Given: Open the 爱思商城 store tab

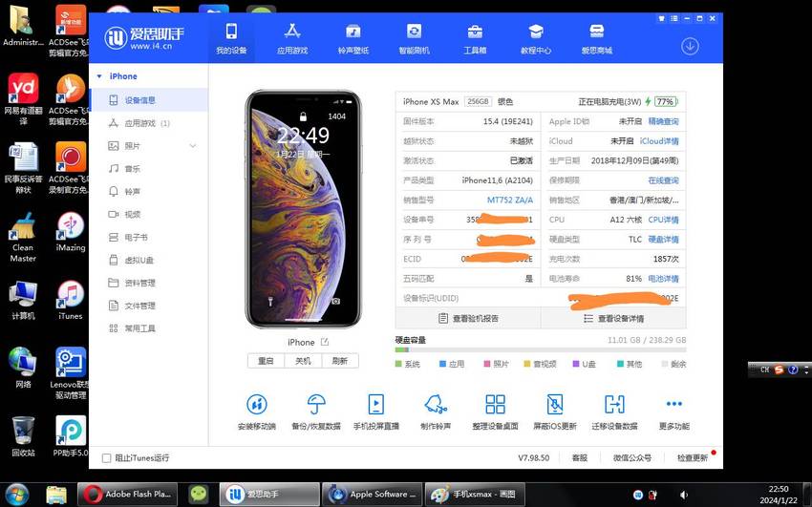Looking at the screenshot, I should pyautogui.click(x=596, y=38).
